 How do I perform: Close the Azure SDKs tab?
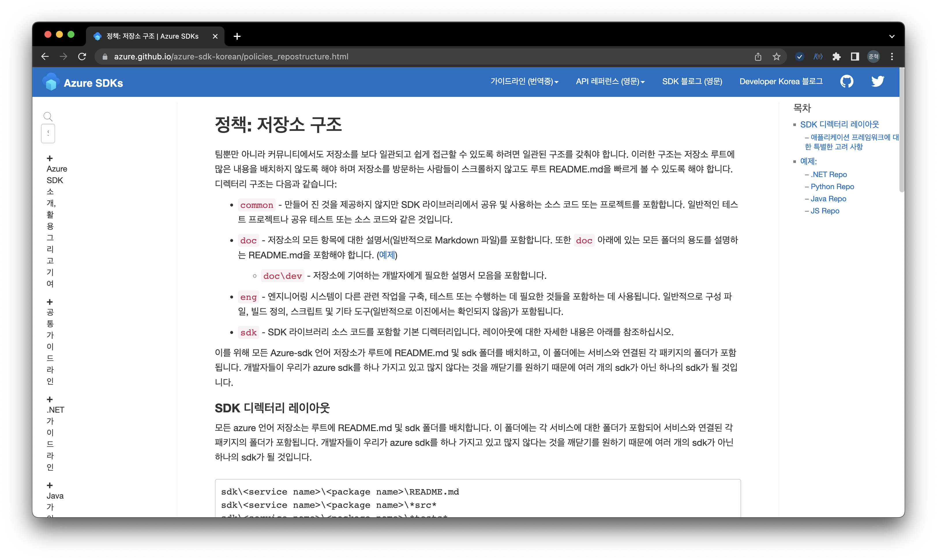pyautogui.click(x=215, y=36)
